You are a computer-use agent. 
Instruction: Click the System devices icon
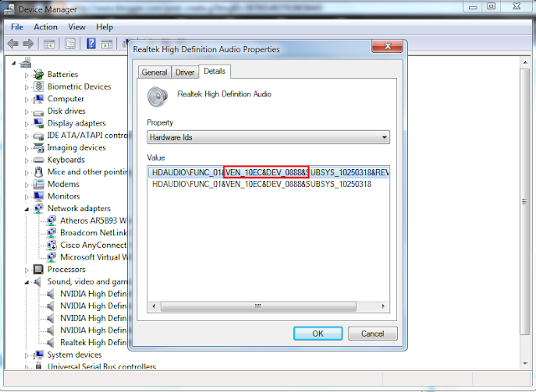[x=39, y=355]
